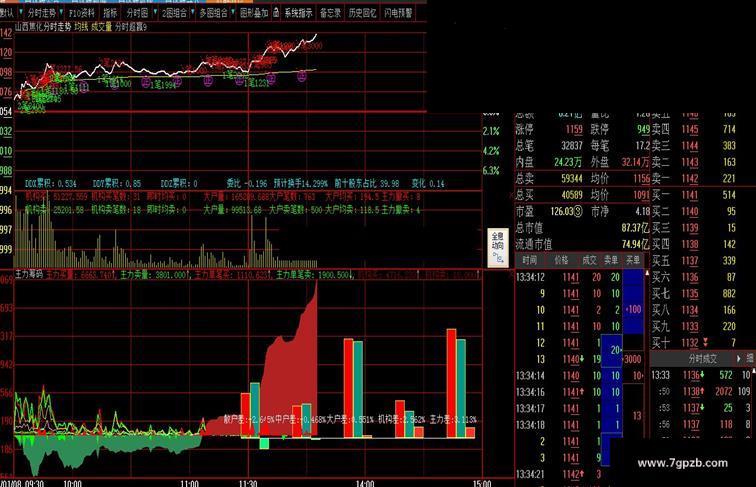This screenshot has height=487, width=756.
Task: Click the 买七 quantity 882
Action: [x=729, y=294]
